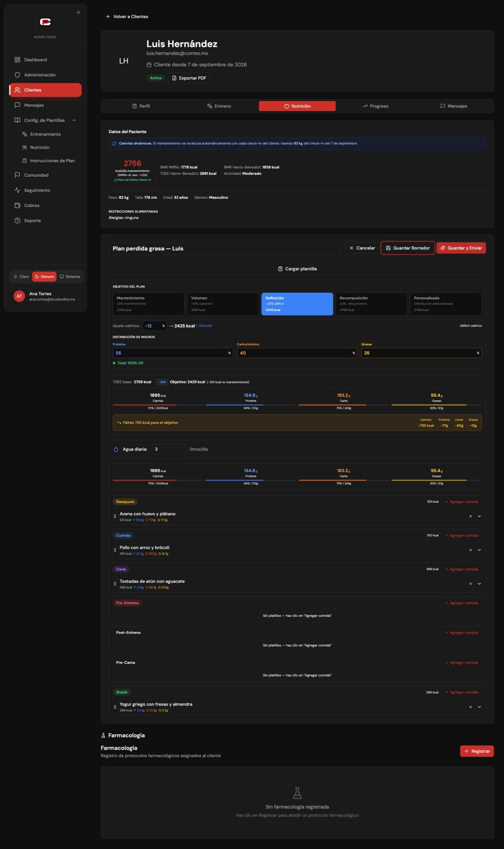
Task: Select the Volumen plan objective
Action: point(223,304)
